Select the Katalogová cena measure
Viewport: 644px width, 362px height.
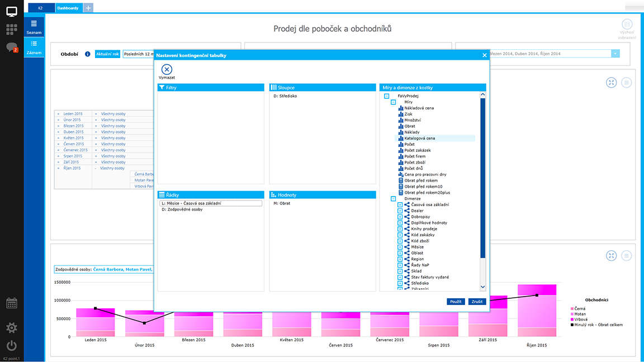419,139
